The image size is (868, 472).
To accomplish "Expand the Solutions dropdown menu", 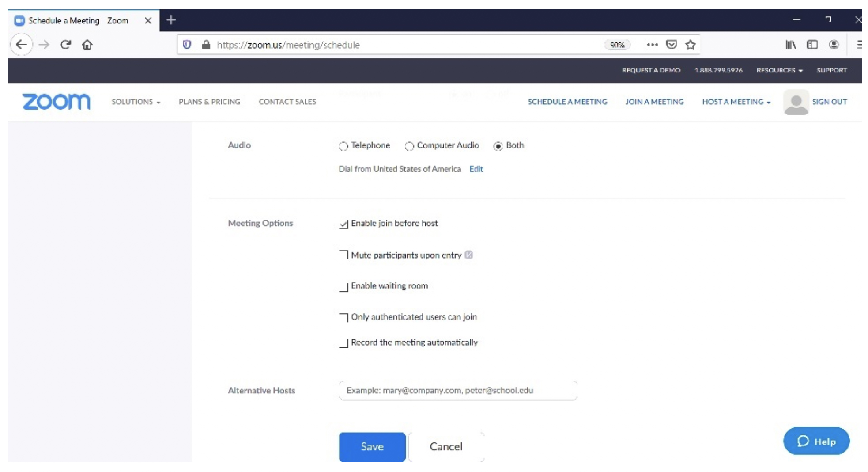I will 136,102.
